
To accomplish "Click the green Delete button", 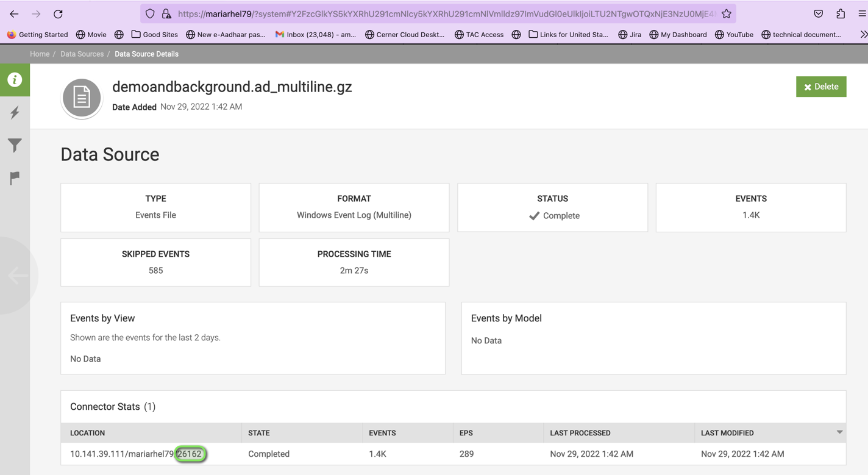I will (x=820, y=87).
